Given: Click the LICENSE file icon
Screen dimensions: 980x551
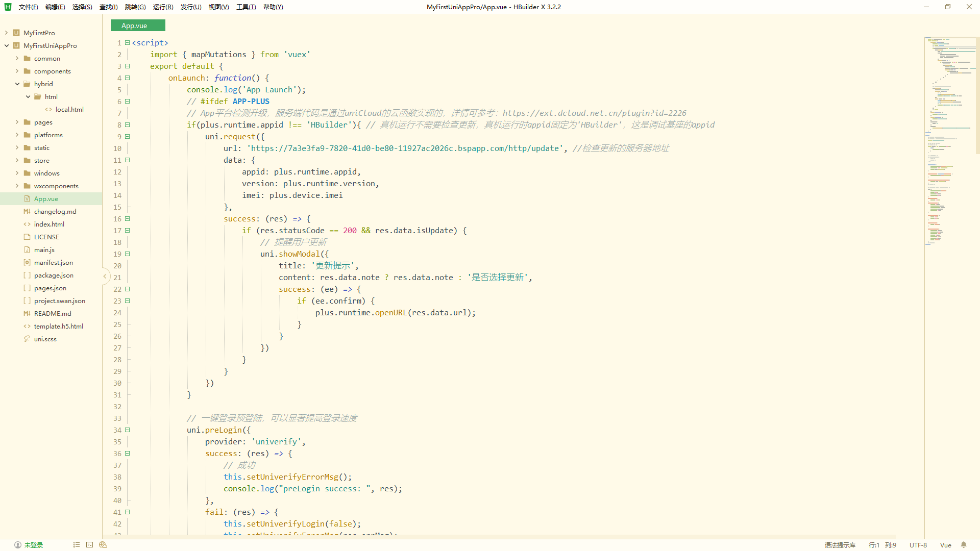Looking at the screenshot, I should 27,237.
